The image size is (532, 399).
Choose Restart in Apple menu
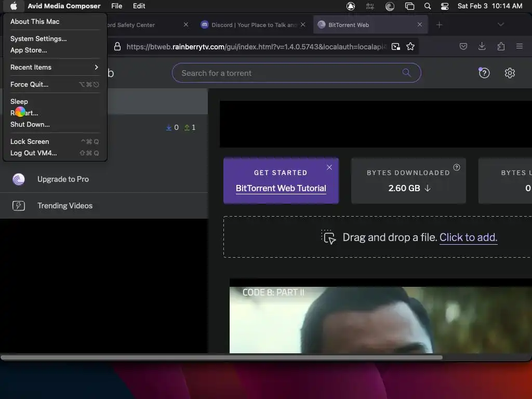[55, 113]
